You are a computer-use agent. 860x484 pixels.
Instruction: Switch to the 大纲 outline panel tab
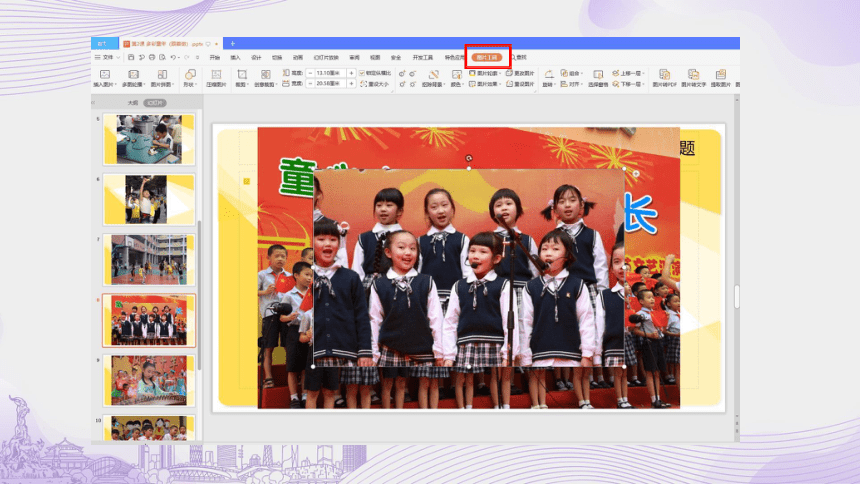pos(133,103)
